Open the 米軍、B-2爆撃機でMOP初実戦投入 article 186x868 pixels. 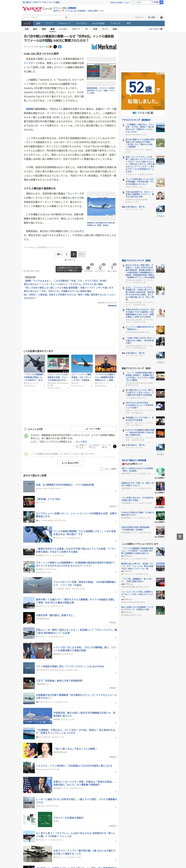[x=65, y=485]
